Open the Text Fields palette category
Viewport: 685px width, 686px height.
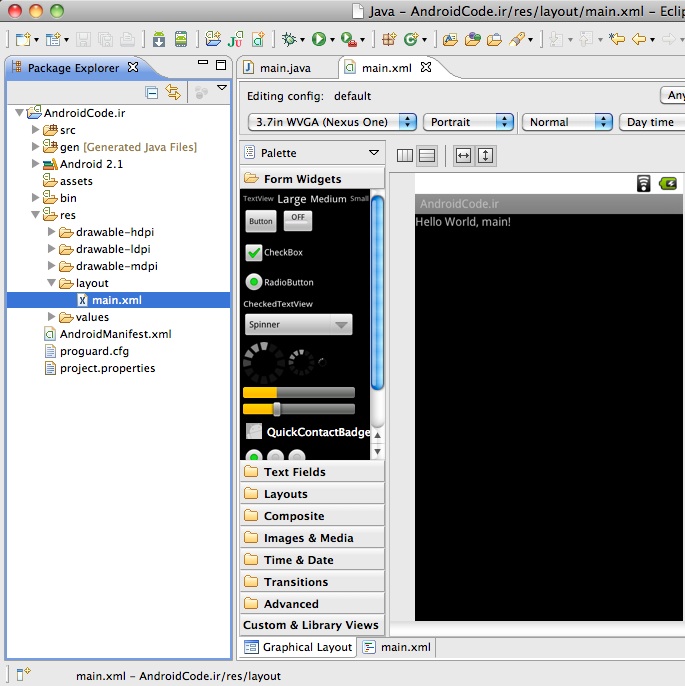point(294,472)
